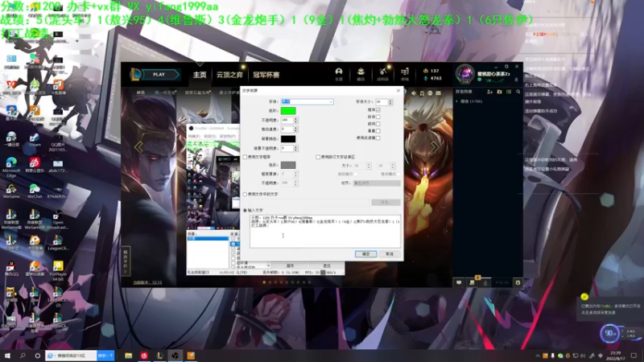Viewport: 644px width, 362px height.
Task: Check the 垂直 vertical checkbox
Action: coord(378,131)
